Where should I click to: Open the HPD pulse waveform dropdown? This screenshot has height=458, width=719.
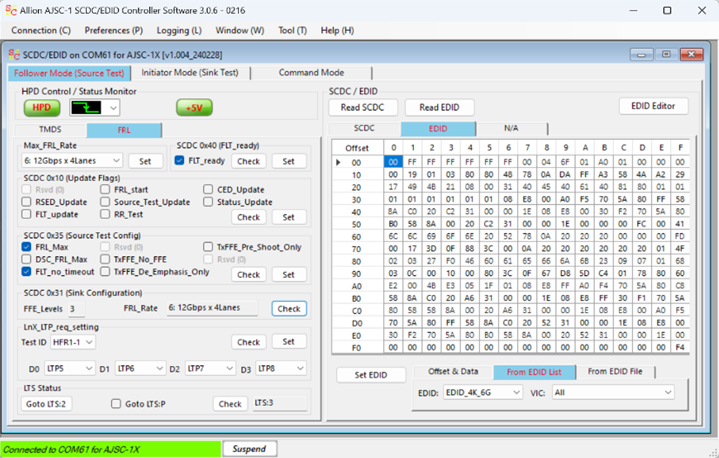(x=94, y=108)
